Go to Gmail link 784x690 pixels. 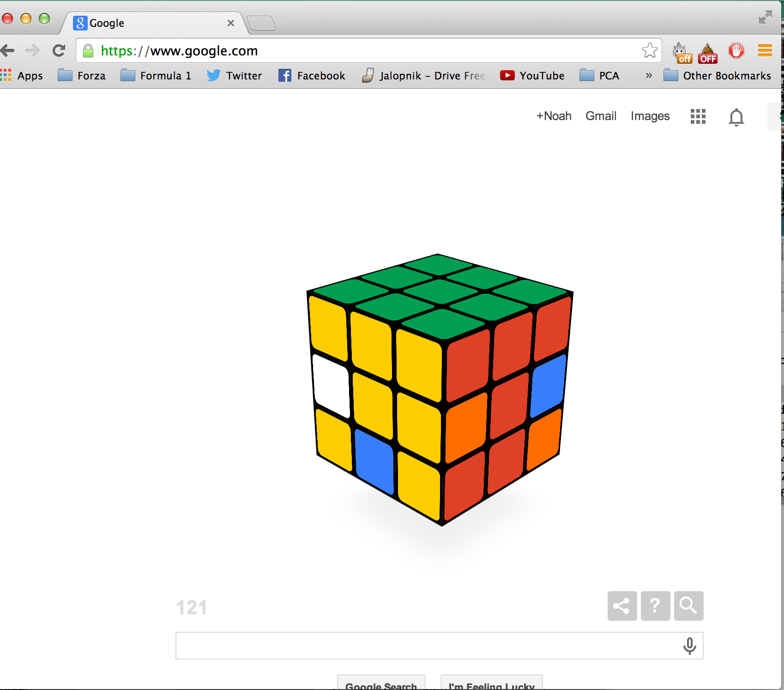[601, 116]
